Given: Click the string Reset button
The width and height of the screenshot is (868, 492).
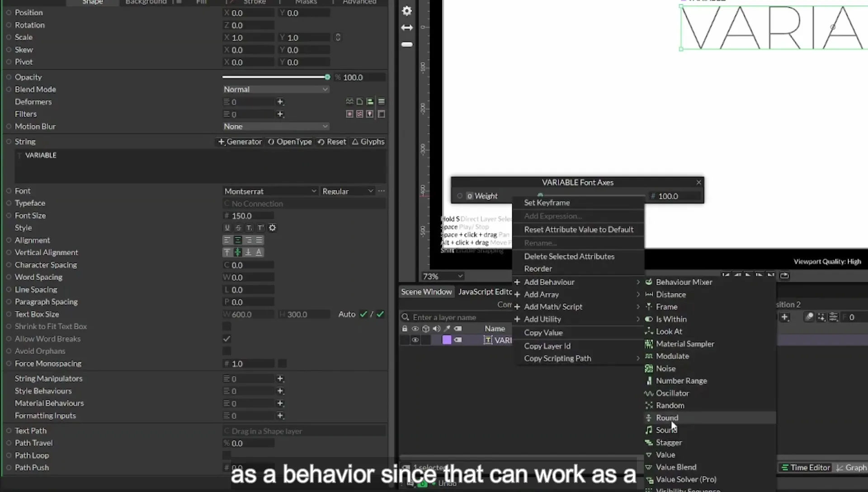Looking at the screenshot, I should click(332, 142).
